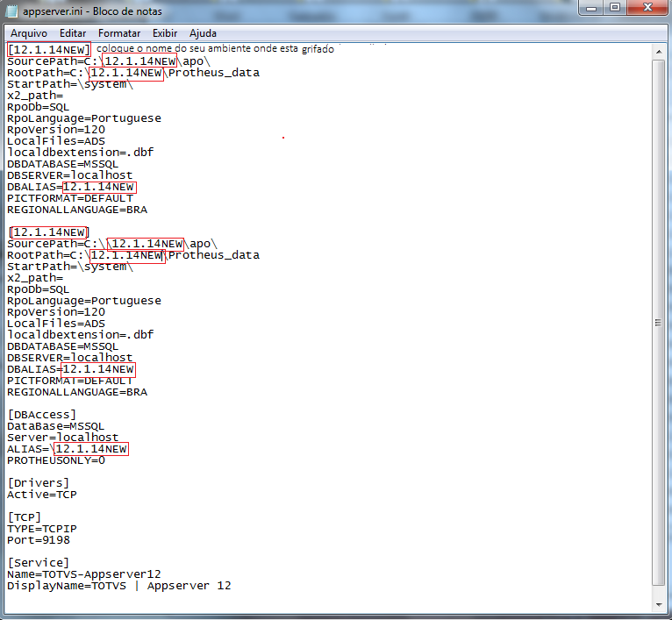Image resolution: width=672 pixels, height=620 pixels.
Task: Click the [TCP] section header
Action: pyautogui.click(x=25, y=517)
